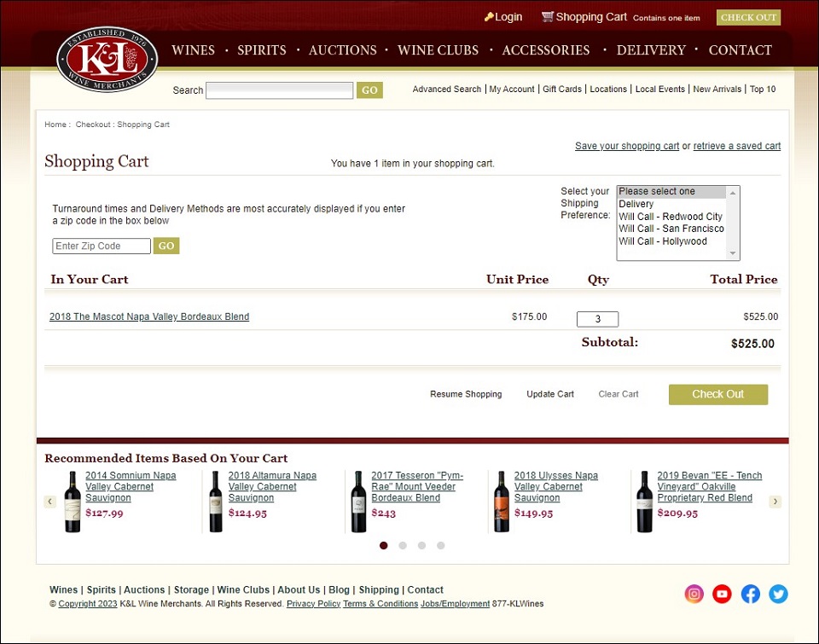Viewport: 819px width, 644px height.
Task: Open K&L Facebook page icon
Action: 751,594
